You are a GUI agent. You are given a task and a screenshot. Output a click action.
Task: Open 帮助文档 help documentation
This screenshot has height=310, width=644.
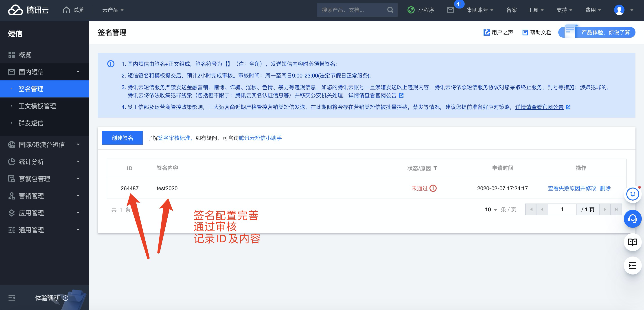pyautogui.click(x=537, y=33)
